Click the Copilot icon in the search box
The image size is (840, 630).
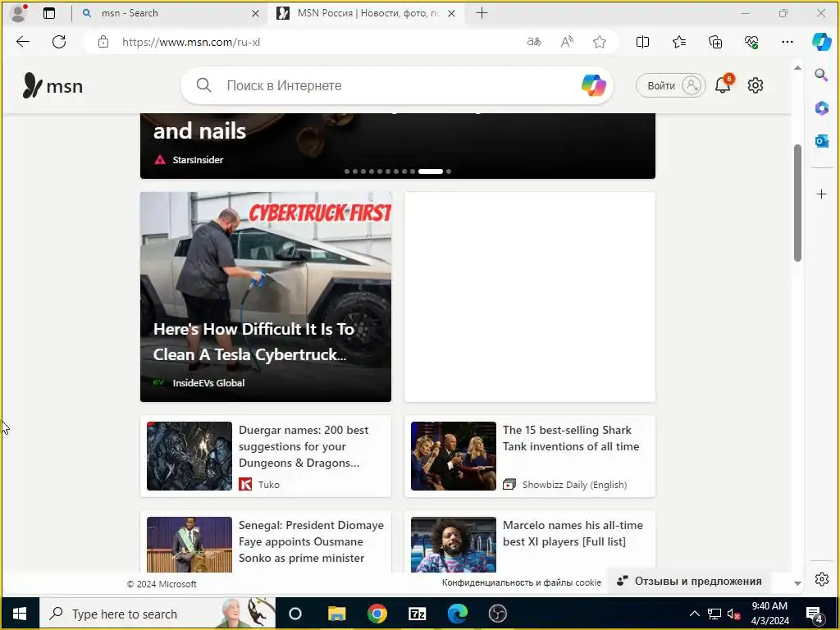click(x=593, y=85)
